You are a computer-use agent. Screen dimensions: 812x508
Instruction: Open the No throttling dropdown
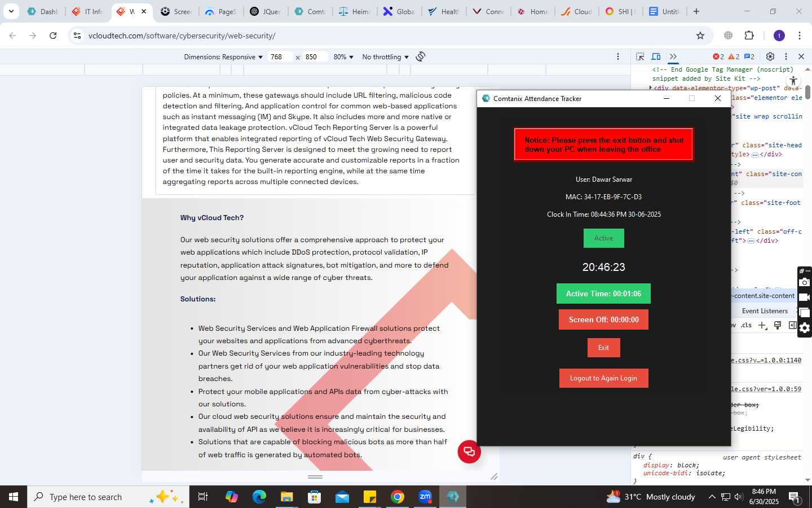click(385, 57)
